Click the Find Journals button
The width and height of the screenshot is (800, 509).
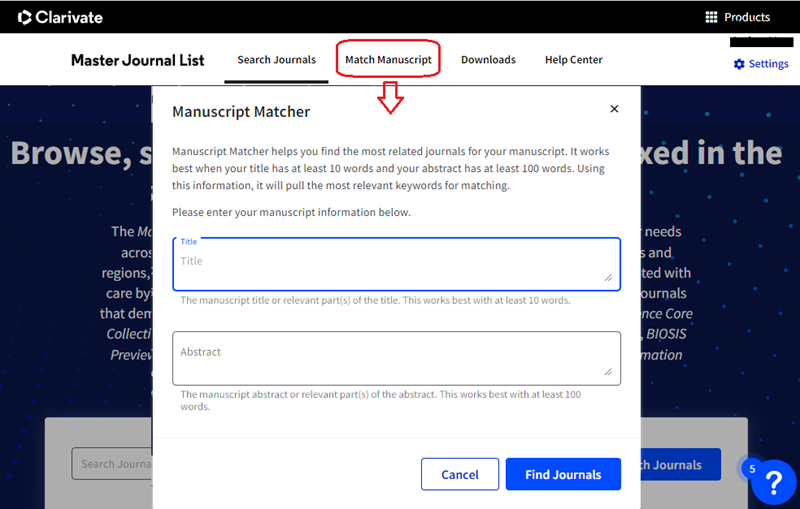(563, 474)
